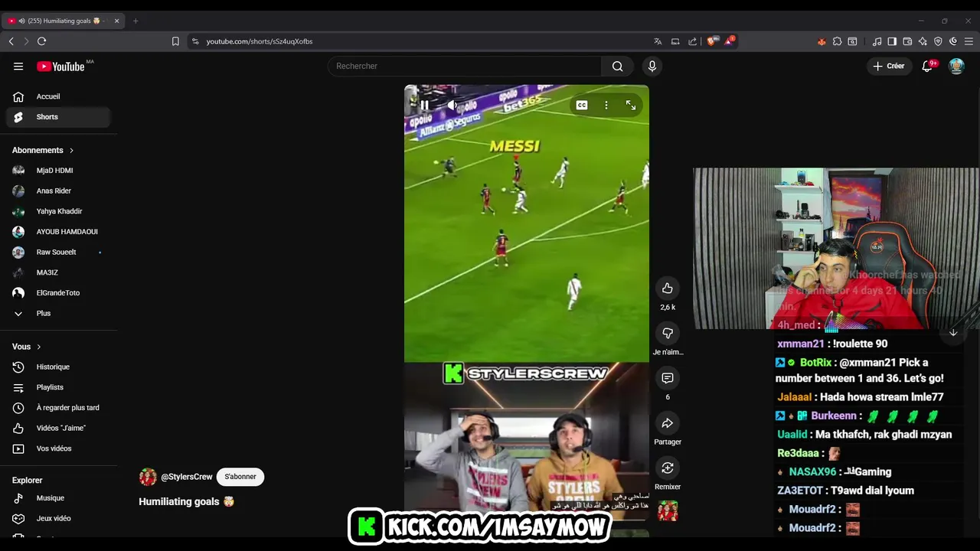Go to Accueil in sidebar

(58, 96)
